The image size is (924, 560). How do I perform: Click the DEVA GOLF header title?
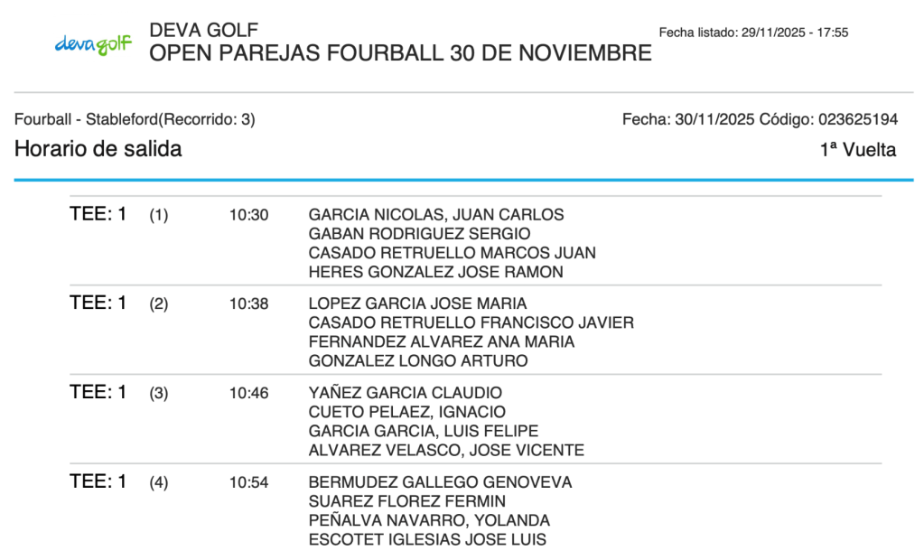point(203,31)
